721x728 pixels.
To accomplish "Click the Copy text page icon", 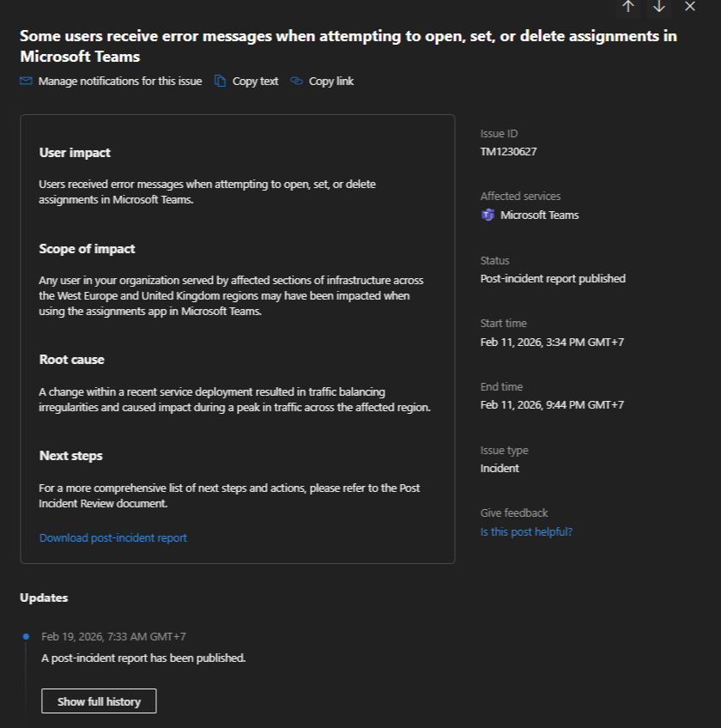I will 220,82.
